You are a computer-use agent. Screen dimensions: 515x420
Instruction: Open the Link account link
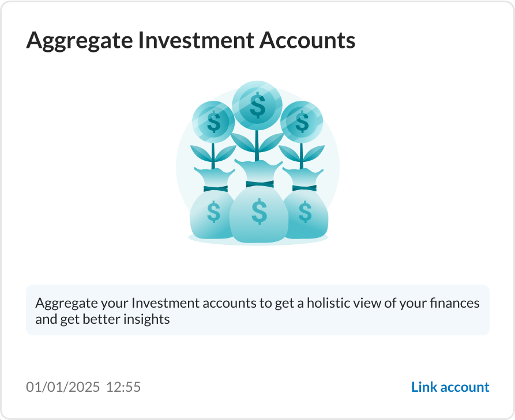450,387
